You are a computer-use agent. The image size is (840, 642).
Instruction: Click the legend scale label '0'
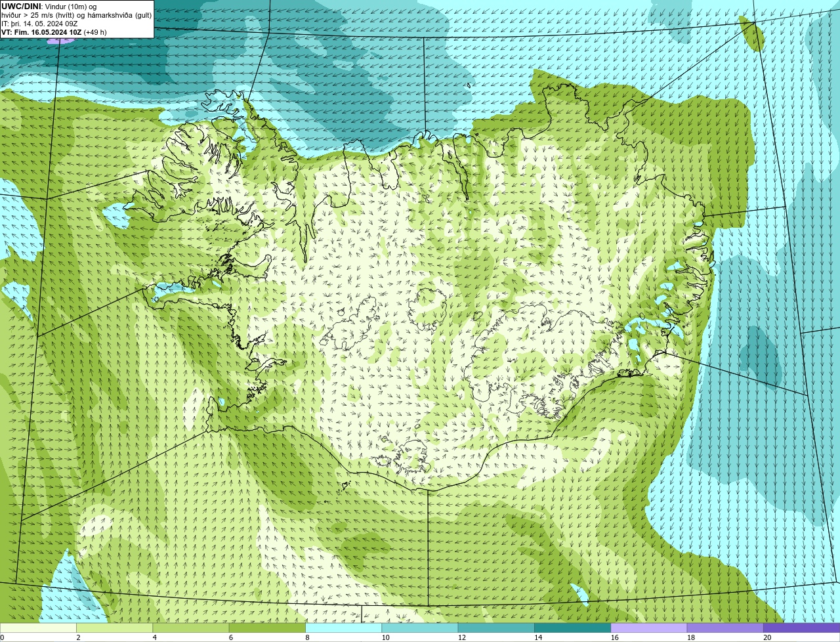[2, 637]
